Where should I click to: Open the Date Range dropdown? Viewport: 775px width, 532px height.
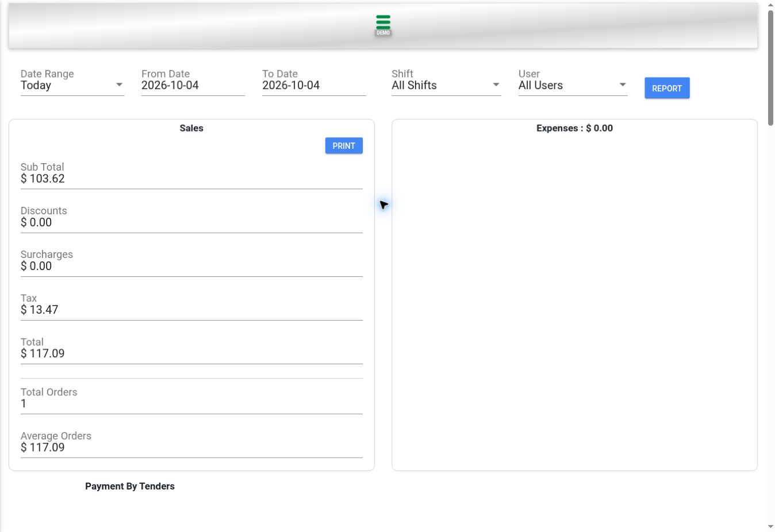tap(72, 85)
